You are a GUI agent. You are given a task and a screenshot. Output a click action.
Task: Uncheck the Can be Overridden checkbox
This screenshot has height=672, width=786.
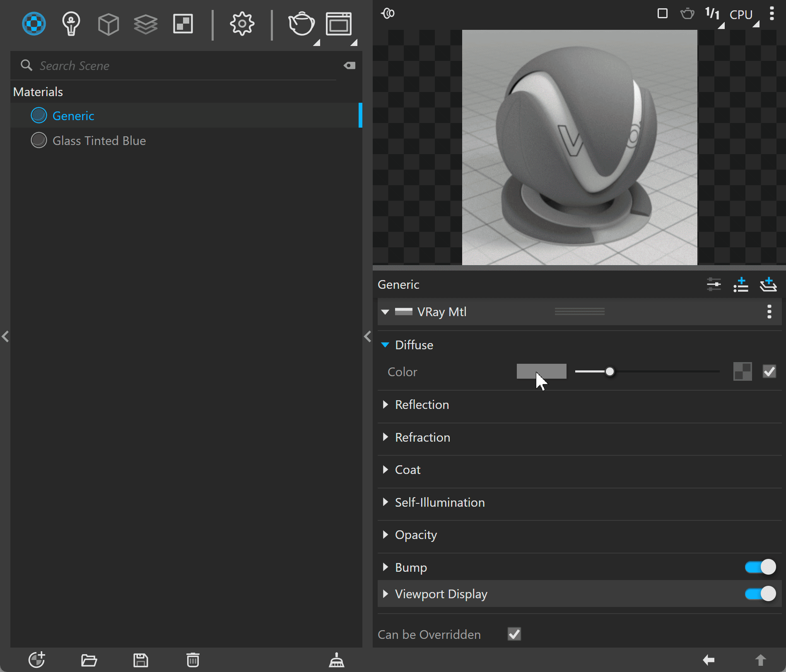514,634
